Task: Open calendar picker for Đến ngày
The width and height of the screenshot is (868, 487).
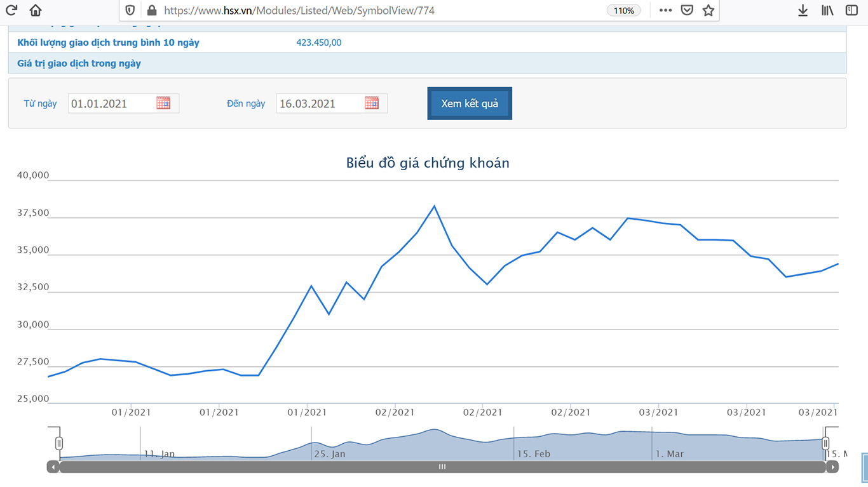Action: coord(372,103)
